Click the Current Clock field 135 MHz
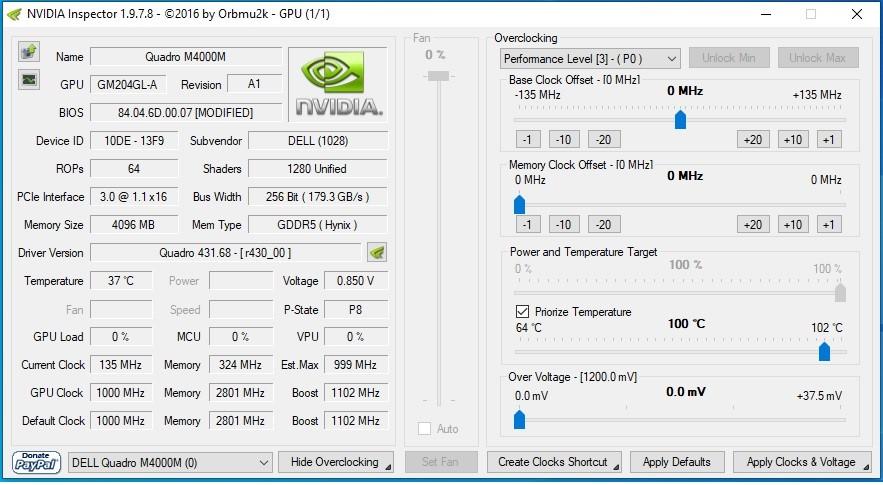The height and width of the screenshot is (485, 883). click(121, 364)
